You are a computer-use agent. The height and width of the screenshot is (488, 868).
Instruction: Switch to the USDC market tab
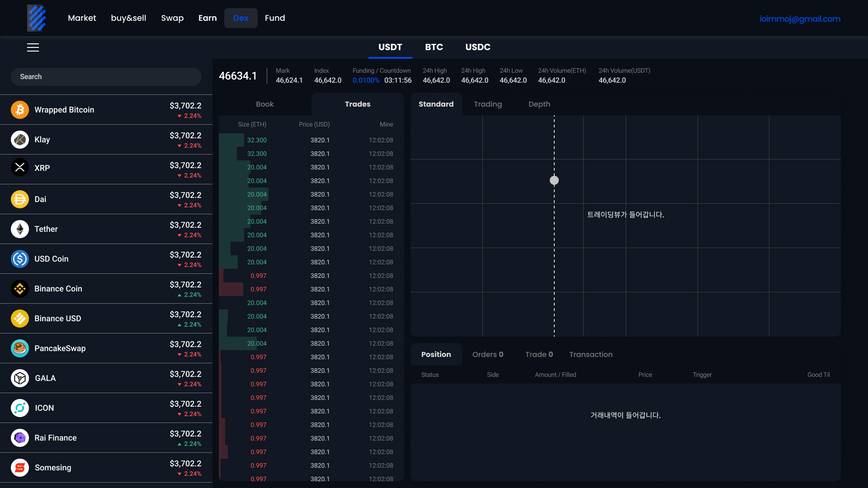click(478, 47)
